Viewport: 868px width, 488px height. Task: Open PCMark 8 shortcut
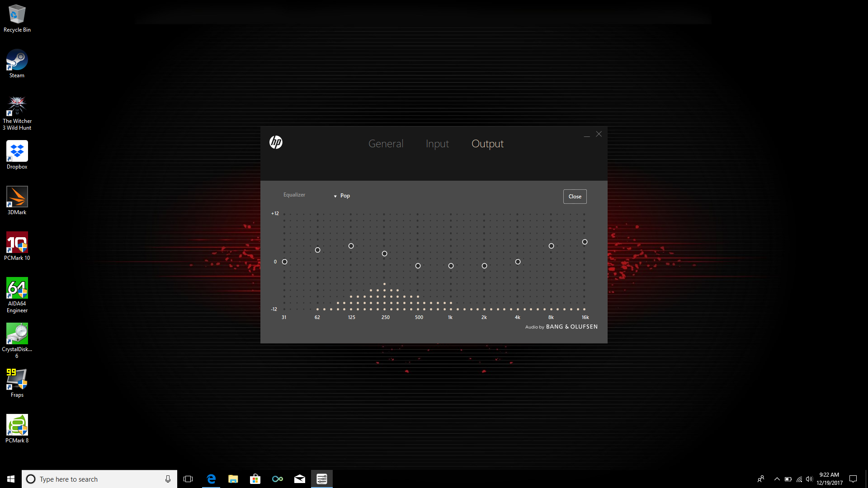[x=17, y=425]
